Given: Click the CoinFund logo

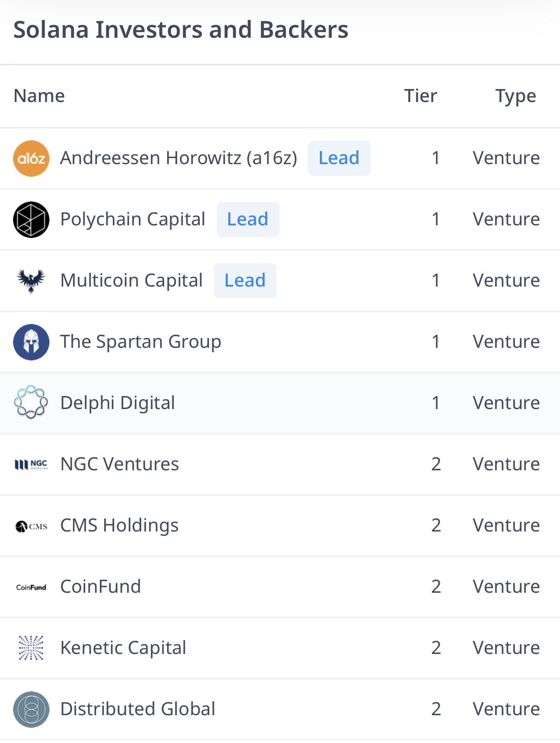Looking at the screenshot, I should click(x=31, y=587).
